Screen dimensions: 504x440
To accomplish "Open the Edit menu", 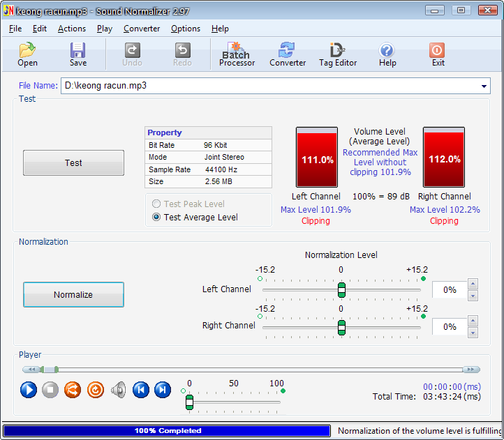I will tap(40, 29).
